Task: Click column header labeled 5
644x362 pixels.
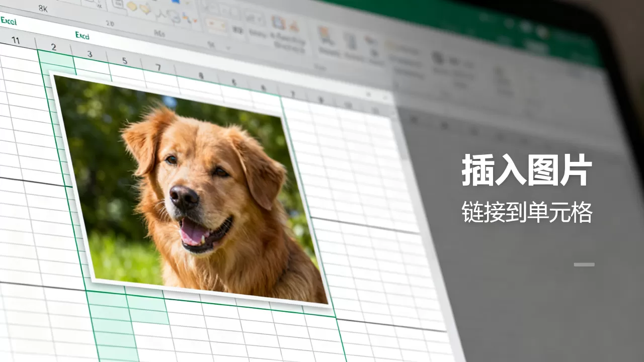Action: coord(124,61)
